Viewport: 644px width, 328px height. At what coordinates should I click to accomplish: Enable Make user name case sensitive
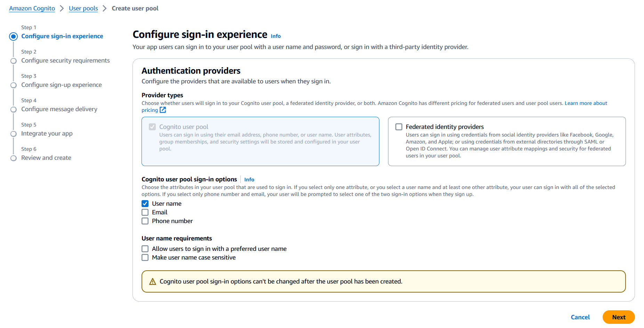coord(145,257)
